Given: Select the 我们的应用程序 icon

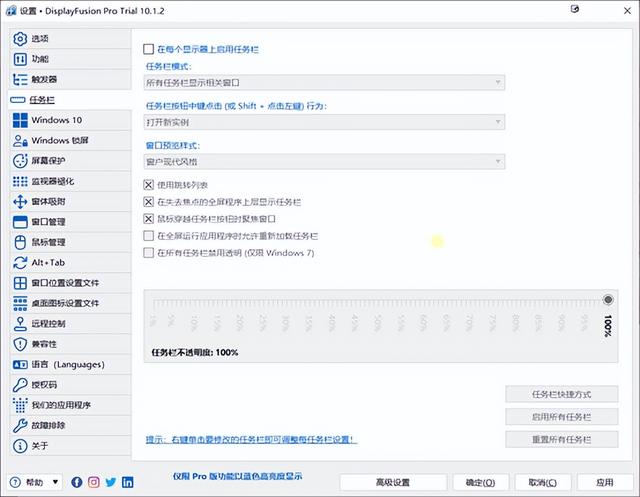Looking at the screenshot, I should tap(20, 405).
